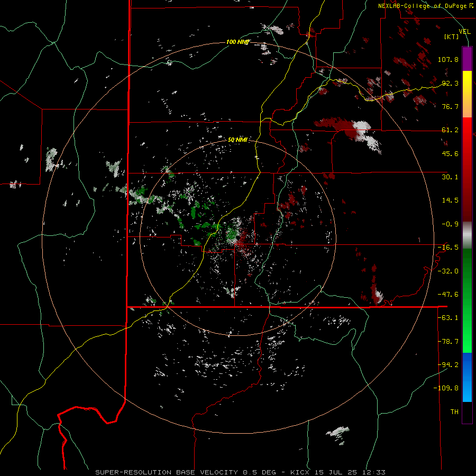Image resolution: width=476 pixels, height=476 pixels.
Task: Select the -16.5 scale label
Action: point(448,248)
